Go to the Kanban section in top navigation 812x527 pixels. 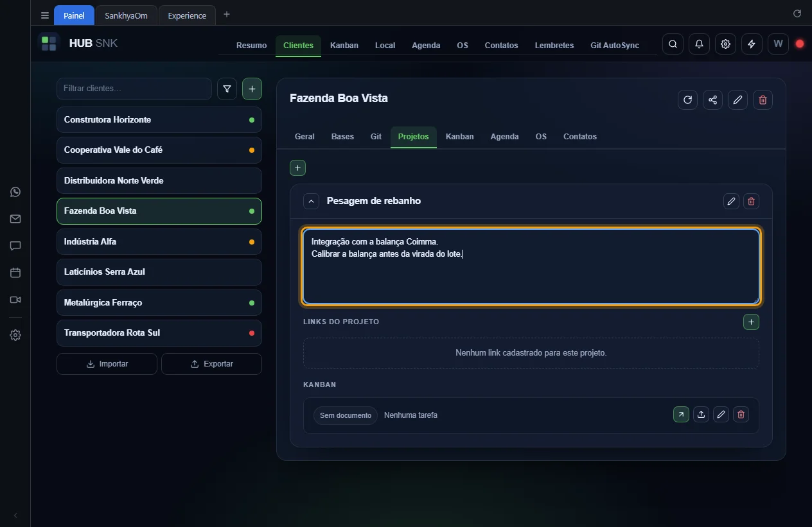[x=344, y=46]
